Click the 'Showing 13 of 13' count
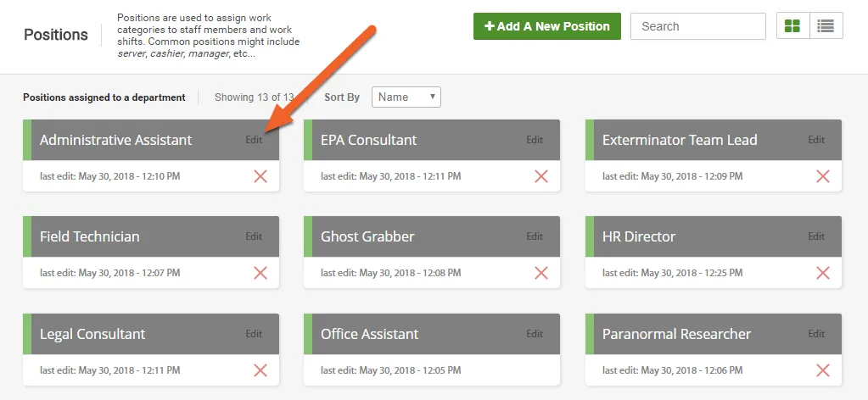 click(254, 97)
